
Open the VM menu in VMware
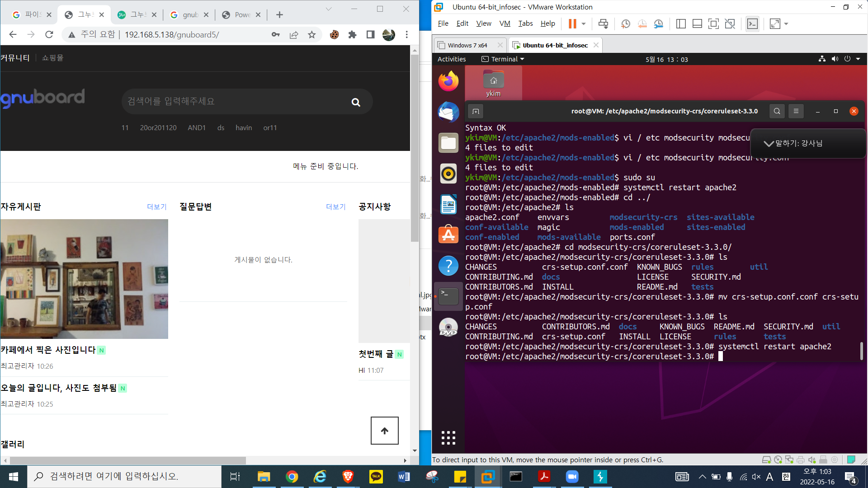(x=505, y=23)
